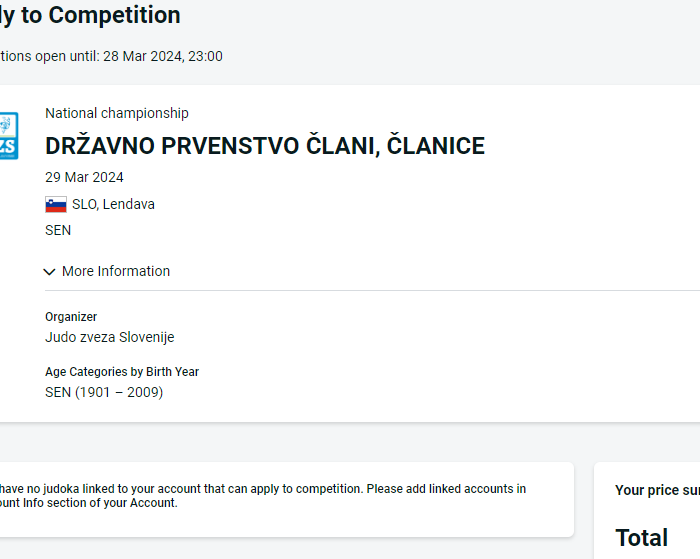Click the SEN tag under the location
The width and height of the screenshot is (700, 559).
coord(58,230)
